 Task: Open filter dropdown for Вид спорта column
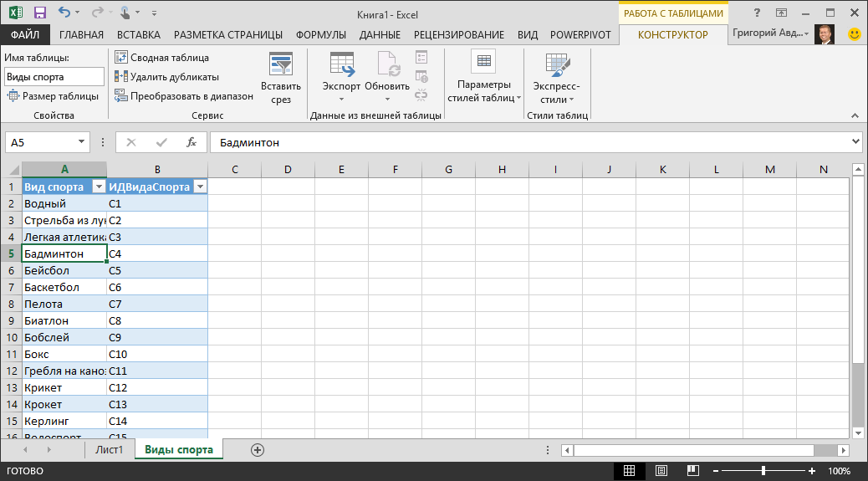98,187
